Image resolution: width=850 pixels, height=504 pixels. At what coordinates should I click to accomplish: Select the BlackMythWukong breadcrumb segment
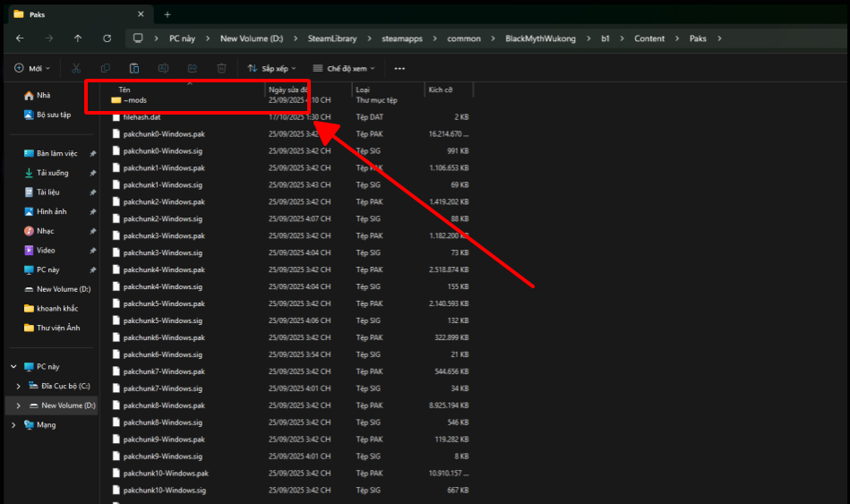point(540,38)
